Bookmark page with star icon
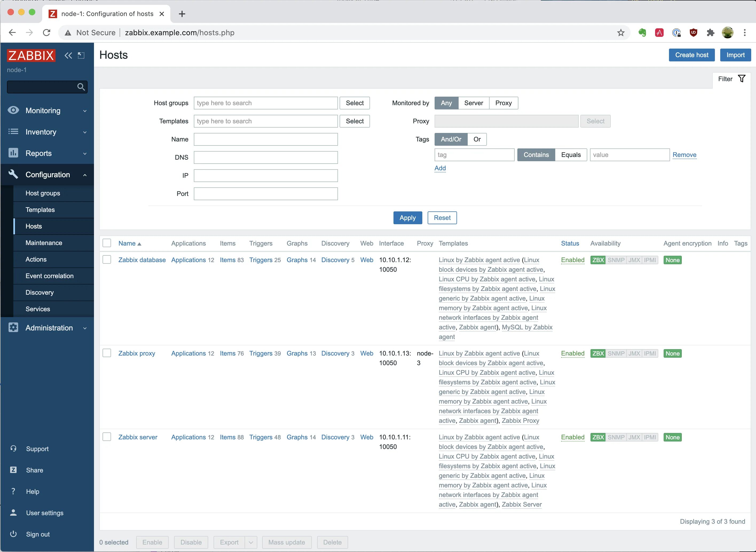756x552 pixels. pyautogui.click(x=621, y=33)
